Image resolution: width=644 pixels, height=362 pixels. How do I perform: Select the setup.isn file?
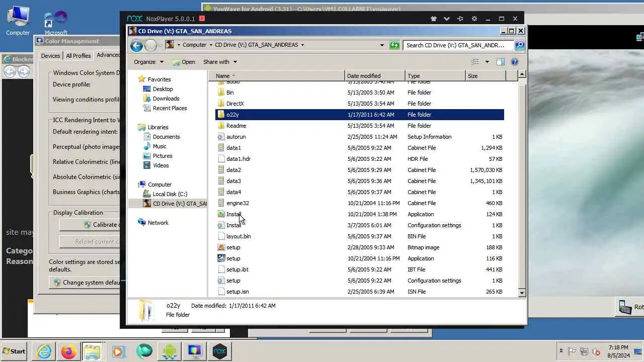click(x=237, y=292)
